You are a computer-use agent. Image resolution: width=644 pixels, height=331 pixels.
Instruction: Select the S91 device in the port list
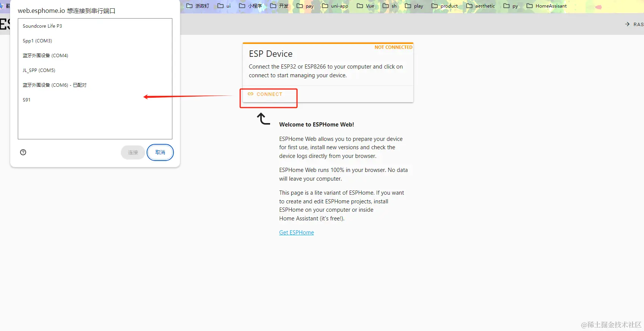click(x=95, y=100)
